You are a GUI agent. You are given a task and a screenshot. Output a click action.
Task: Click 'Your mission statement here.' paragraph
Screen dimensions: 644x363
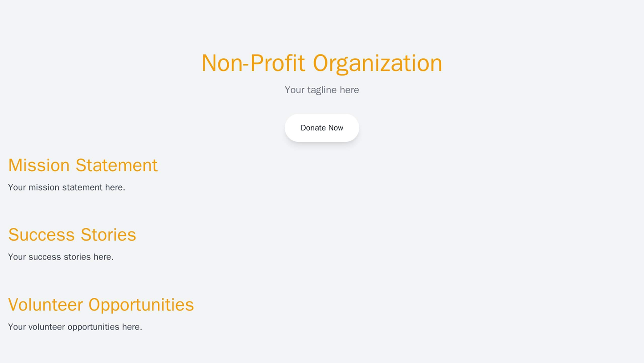[x=66, y=188]
